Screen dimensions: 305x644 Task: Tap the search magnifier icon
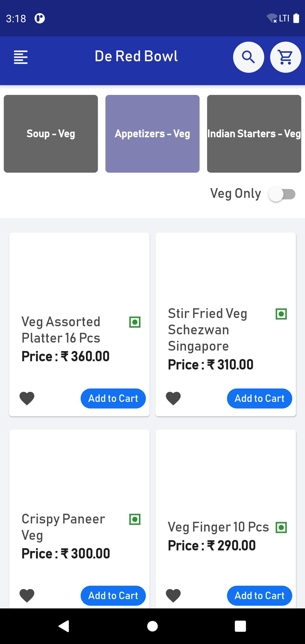248,57
